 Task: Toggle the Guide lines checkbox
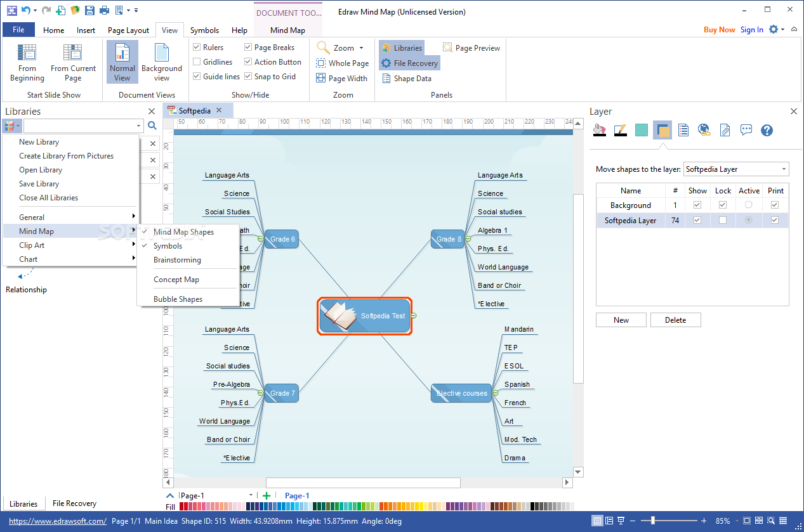tap(197, 77)
